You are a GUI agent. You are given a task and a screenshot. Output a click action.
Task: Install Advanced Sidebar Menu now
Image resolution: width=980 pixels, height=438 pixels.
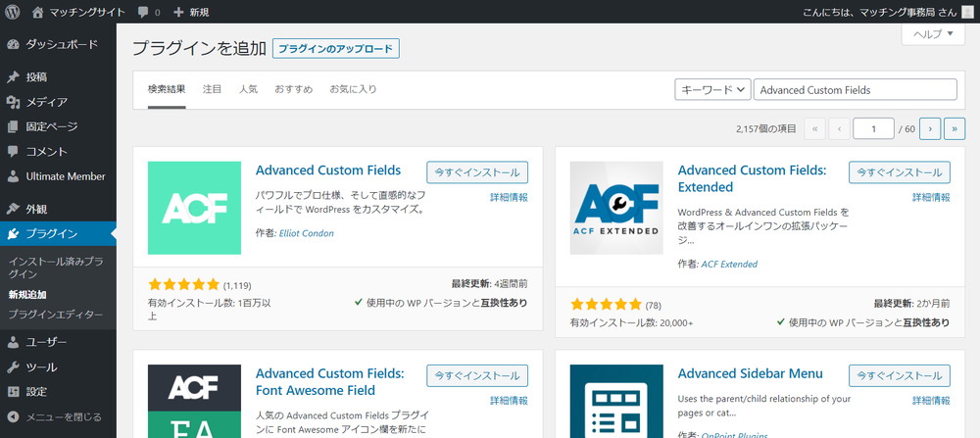(x=900, y=375)
